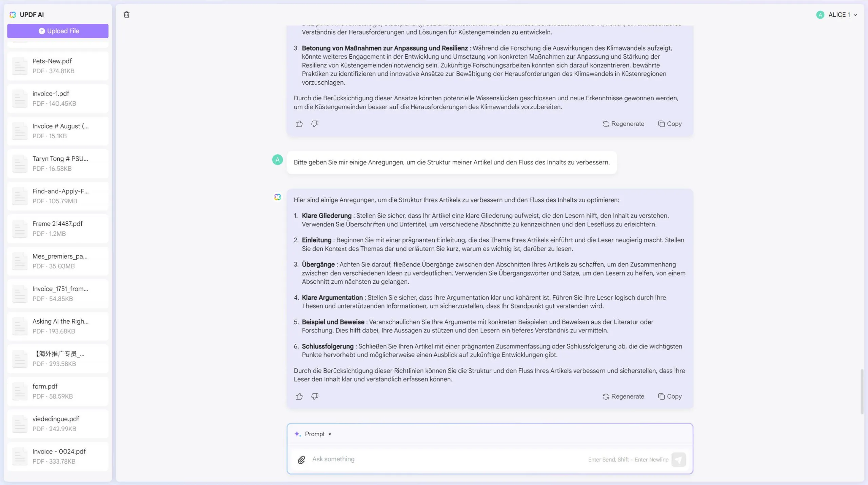
Task: Click the thumbs up icon on first response
Action: 299,123
